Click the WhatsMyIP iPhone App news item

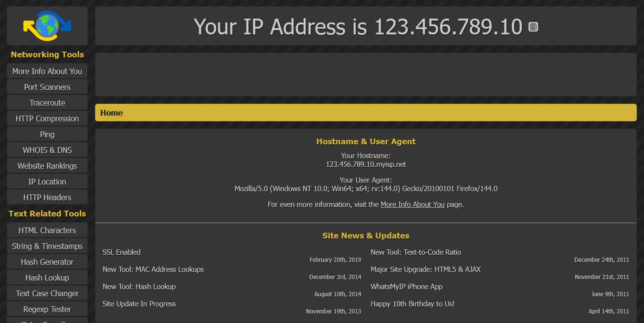[406, 287]
